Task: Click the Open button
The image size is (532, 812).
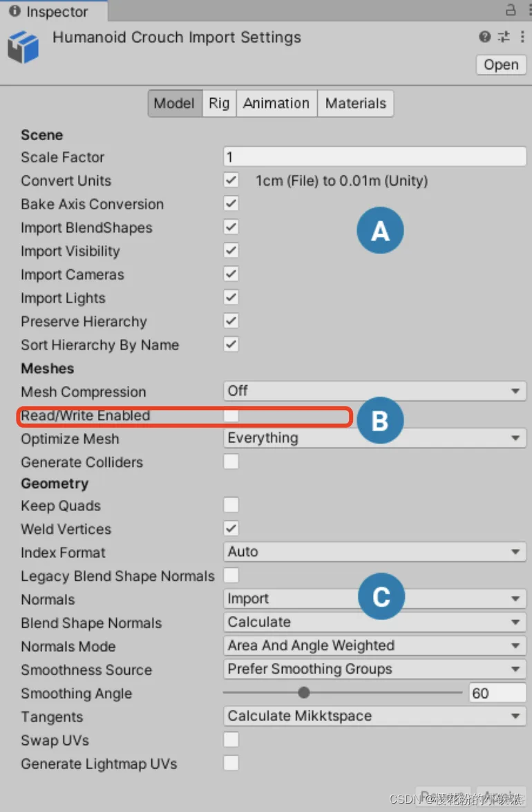Action: click(x=501, y=65)
